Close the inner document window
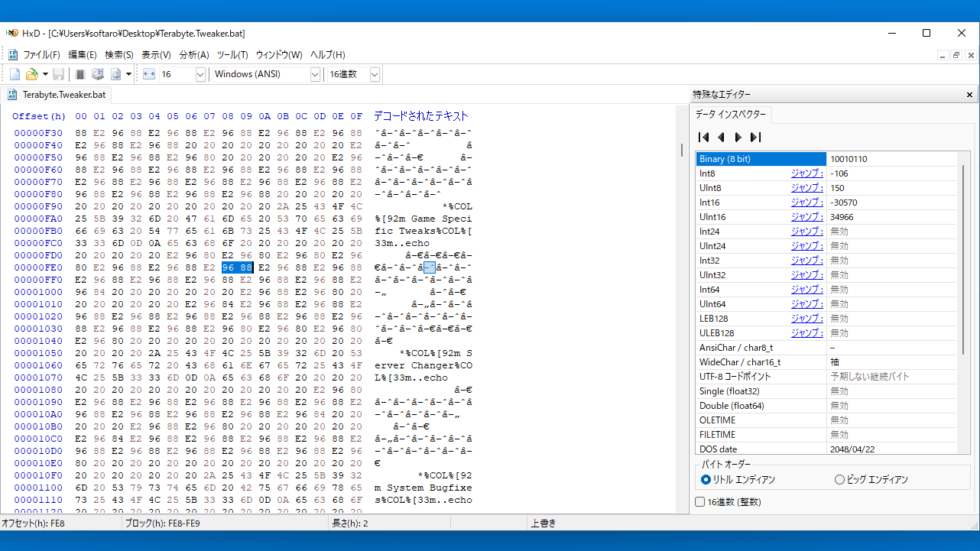The image size is (980, 551). (x=971, y=55)
